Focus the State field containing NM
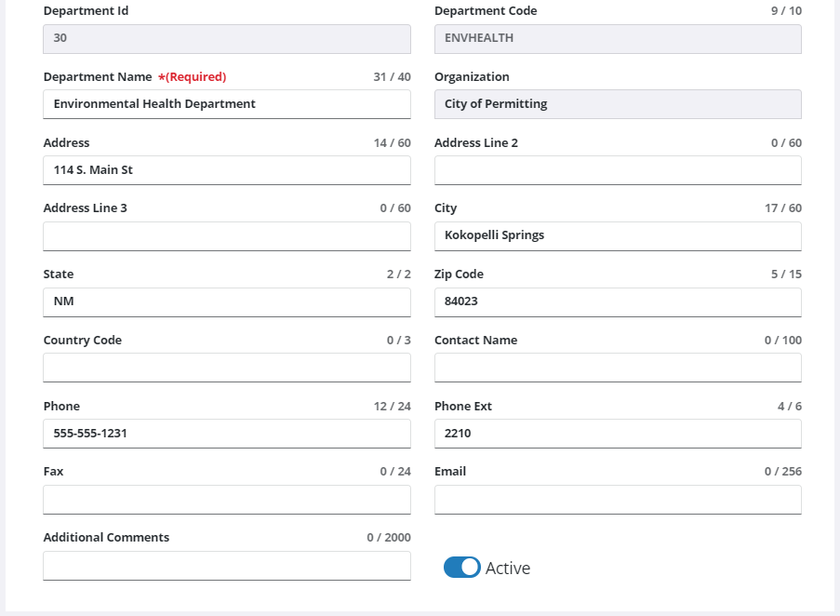840x616 pixels. tap(226, 302)
